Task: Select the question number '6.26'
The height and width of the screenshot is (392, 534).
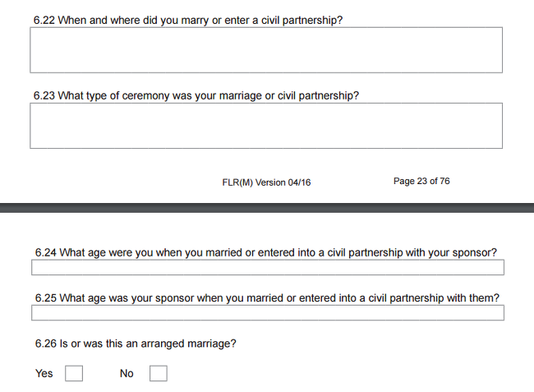Action: pyautogui.click(x=46, y=344)
